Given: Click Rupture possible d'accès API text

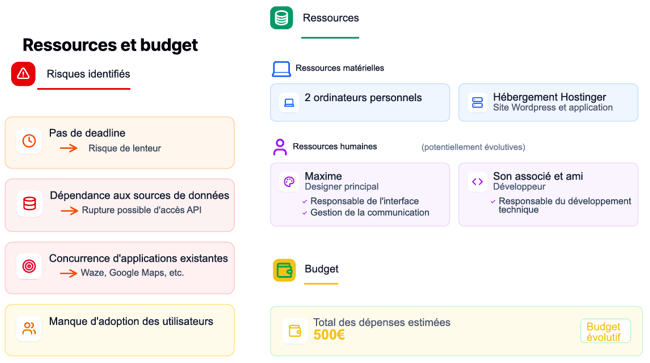Looking at the screenshot, I should click(x=141, y=210).
